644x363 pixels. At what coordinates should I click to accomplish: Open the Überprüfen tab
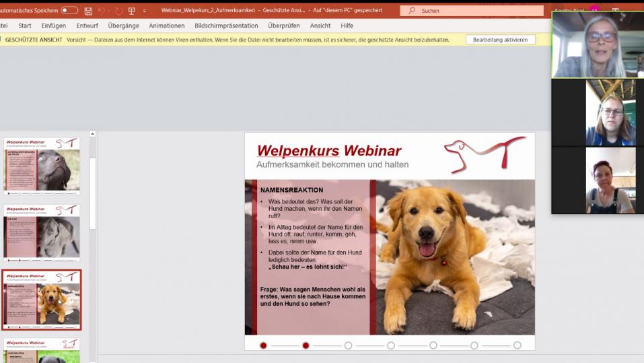point(284,26)
